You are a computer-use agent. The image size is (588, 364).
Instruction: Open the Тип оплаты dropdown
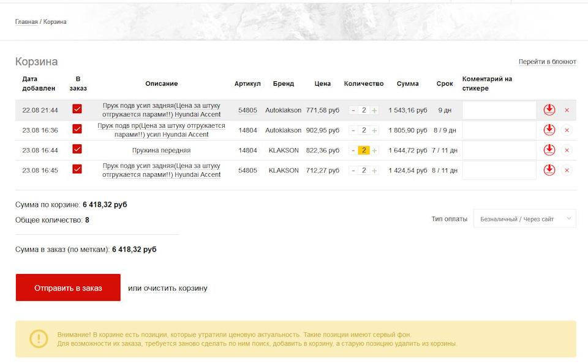[x=525, y=218]
